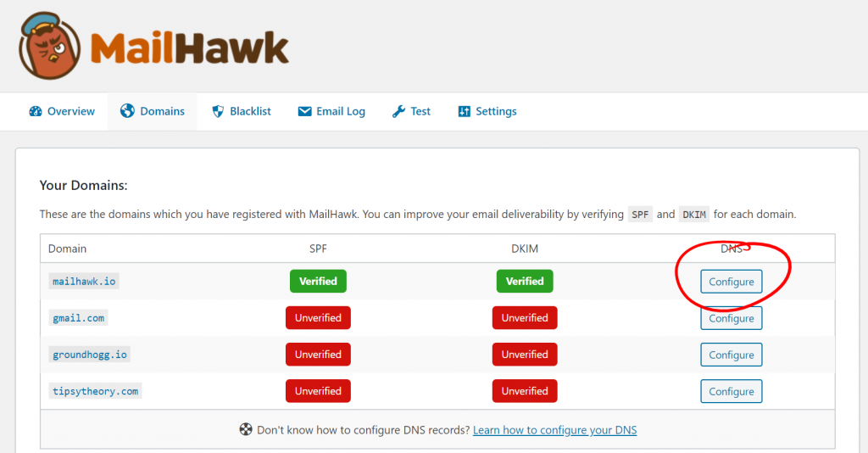
Task: Click the SPF Unverified badge for gmail.com
Action: coord(318,318)
